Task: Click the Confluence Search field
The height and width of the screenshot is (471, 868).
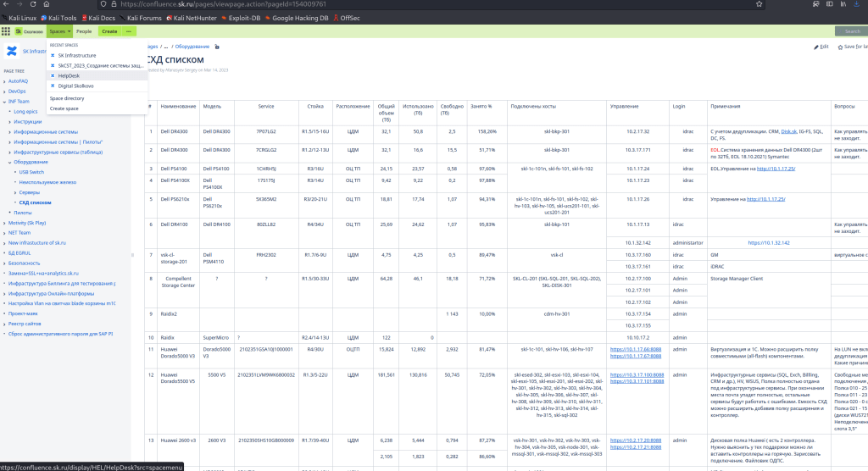Action: (850, 31)
